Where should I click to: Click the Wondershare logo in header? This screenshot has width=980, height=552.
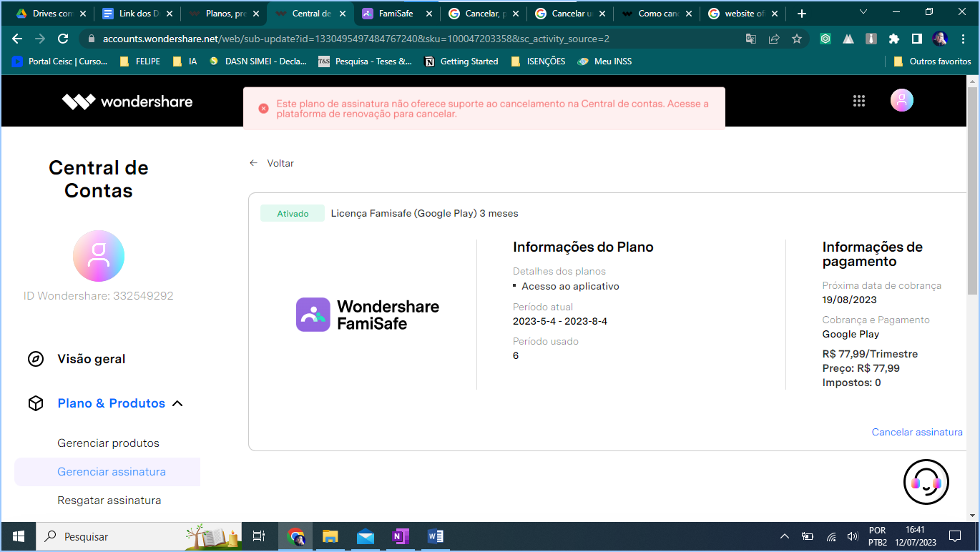127,102
